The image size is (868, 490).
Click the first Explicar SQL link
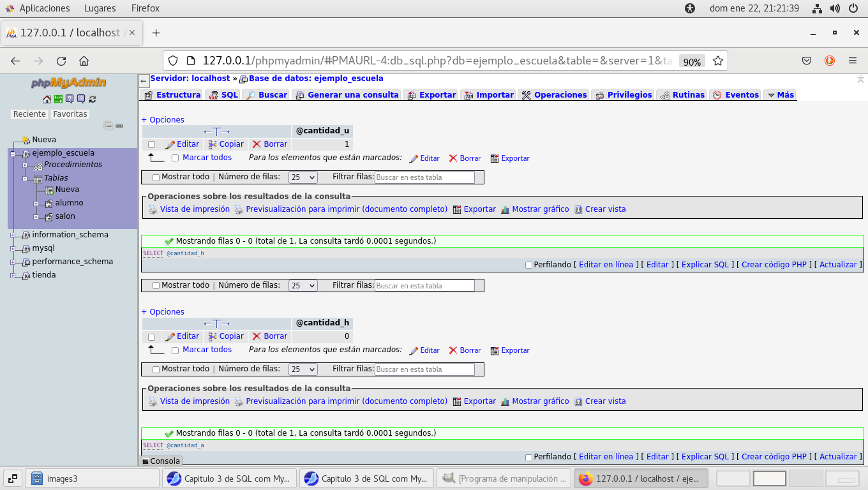(x=705, y=265)
